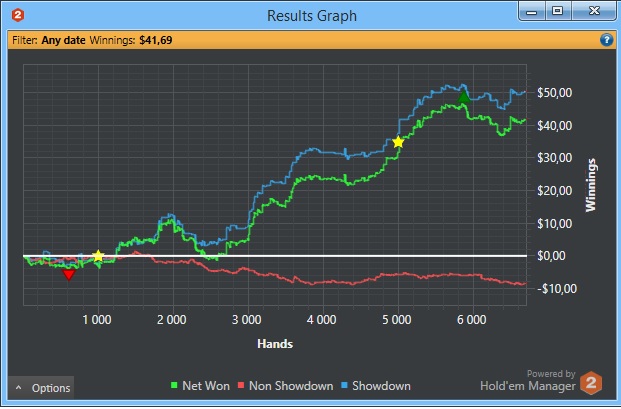Click the Showdown blue legend swatch
The image size is (621, 409).
pyautogui.click(x=344, y=385)
